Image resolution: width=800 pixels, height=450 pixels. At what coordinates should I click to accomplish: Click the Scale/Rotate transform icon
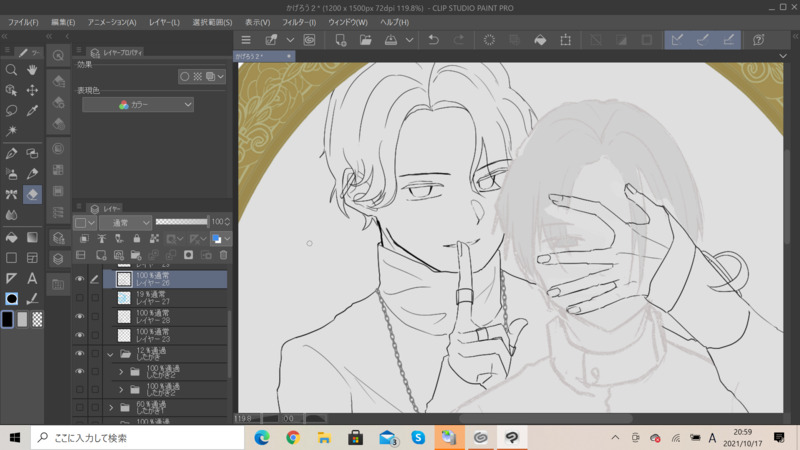pyautogui.click(x=565, y=40)
